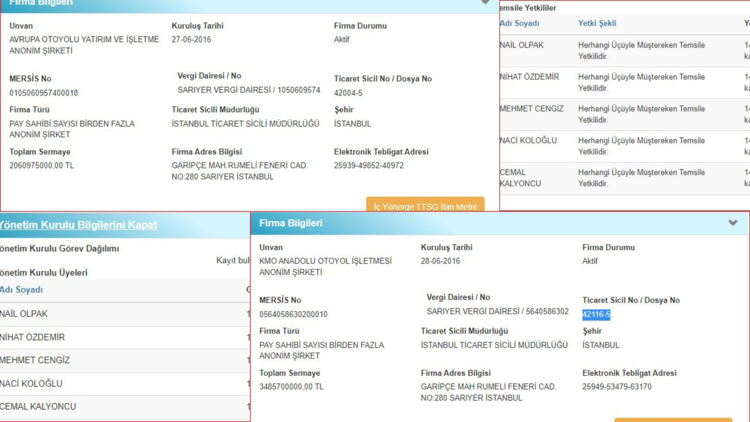This screenshot has height=422, width=750.
Task: Select CEMAL KALYONCU in Temsile Yetkililer table
Action: pyautogui.click(x=520, y=178)
